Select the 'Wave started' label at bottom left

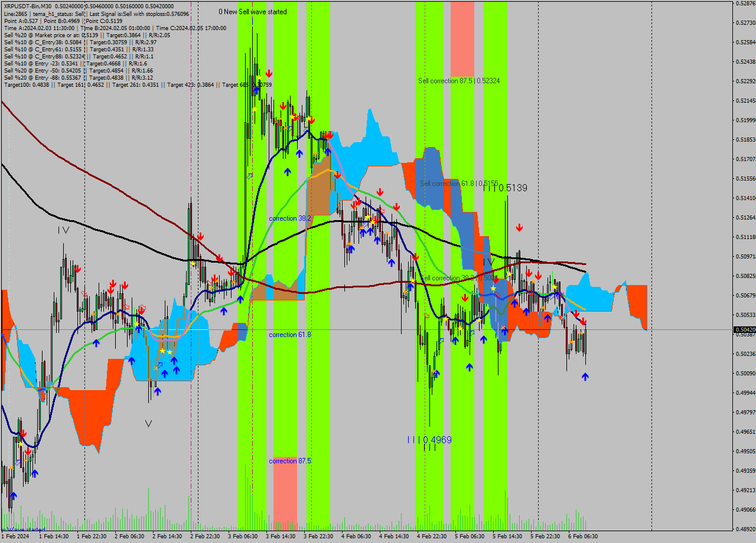[x=24, y=529]
